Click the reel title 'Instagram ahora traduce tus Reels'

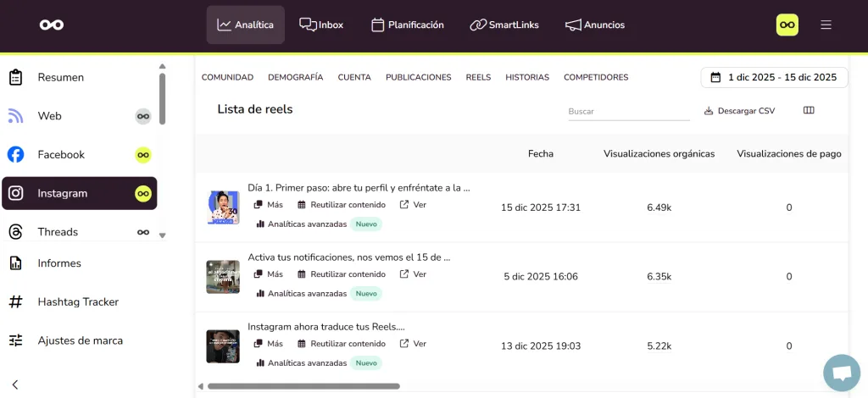(326, 327)
